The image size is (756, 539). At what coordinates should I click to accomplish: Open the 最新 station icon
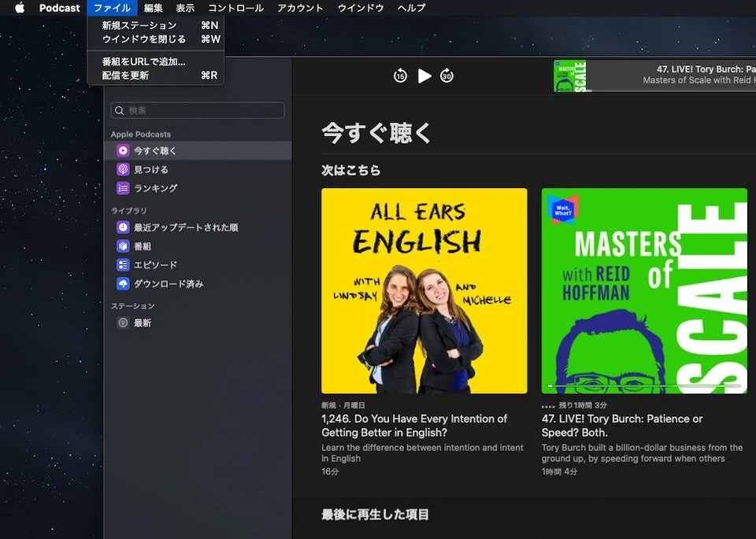(x=123, y=323)
